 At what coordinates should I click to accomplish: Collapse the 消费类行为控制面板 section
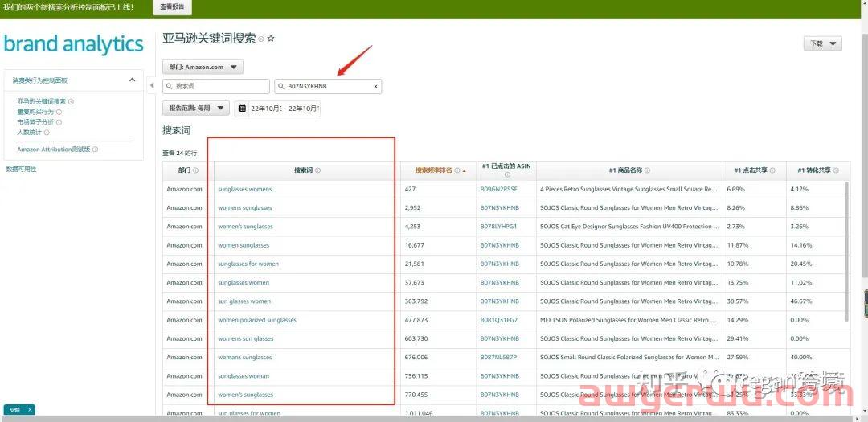pyautogui.click(x=133, y=80)
